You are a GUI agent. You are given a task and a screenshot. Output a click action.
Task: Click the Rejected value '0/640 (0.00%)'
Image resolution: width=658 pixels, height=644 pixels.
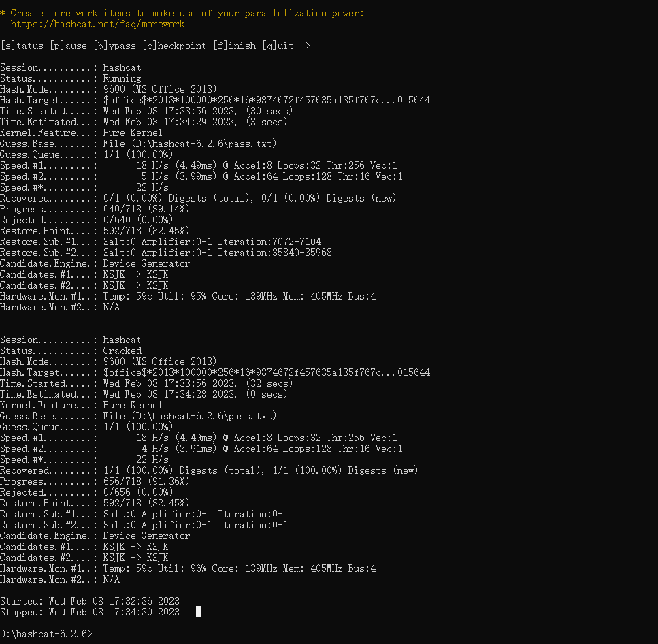click(138, 220)
